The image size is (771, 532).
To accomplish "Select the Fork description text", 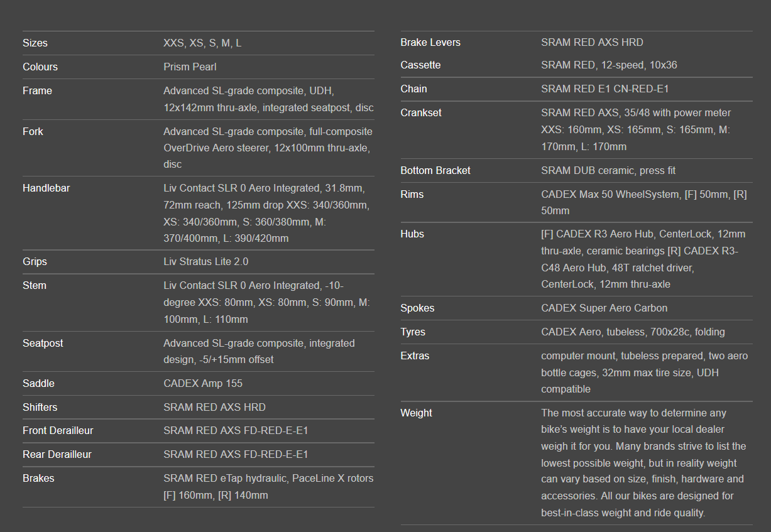I will [268, 148].
